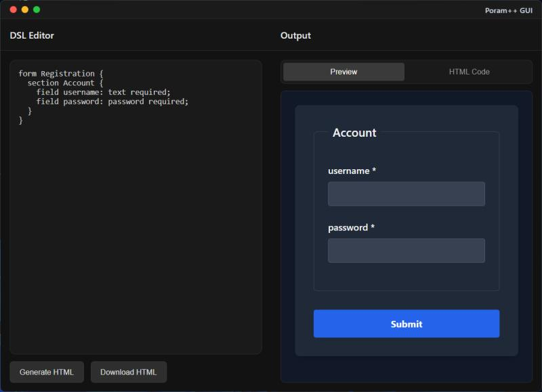
Task: Switch to the Preview tab
Action: [x=343, y=72]
